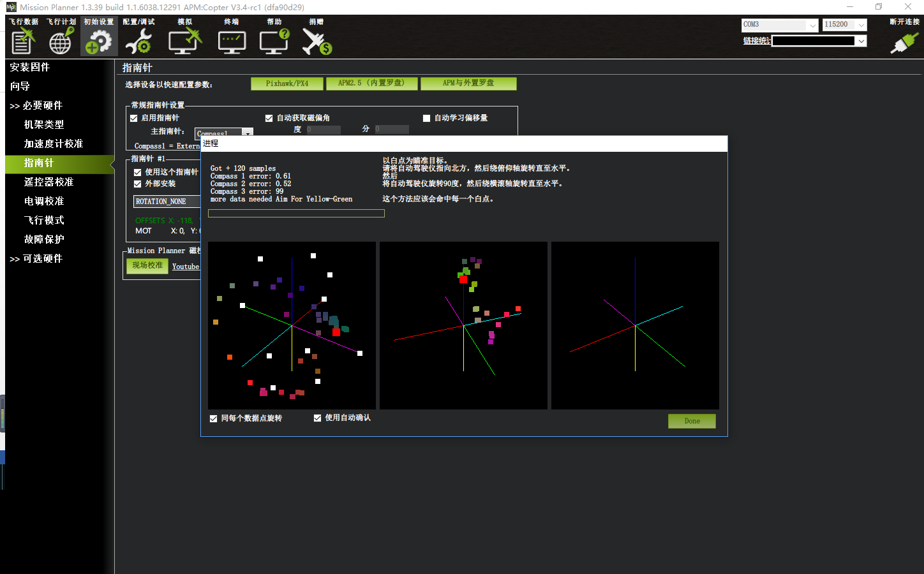Open the ROTATION_NONE orientation dropdown

pyautogui.click(x=166, y=202)
